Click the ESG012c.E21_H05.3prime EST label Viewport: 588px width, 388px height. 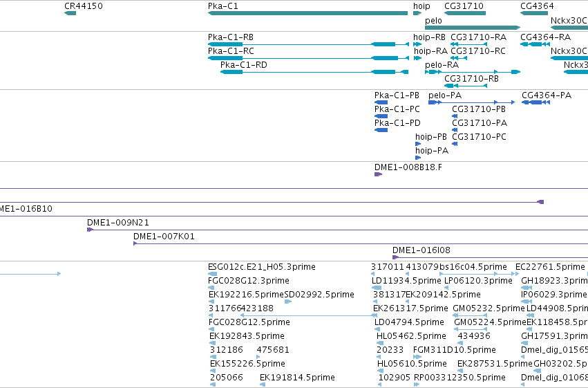tap(262, 267)
